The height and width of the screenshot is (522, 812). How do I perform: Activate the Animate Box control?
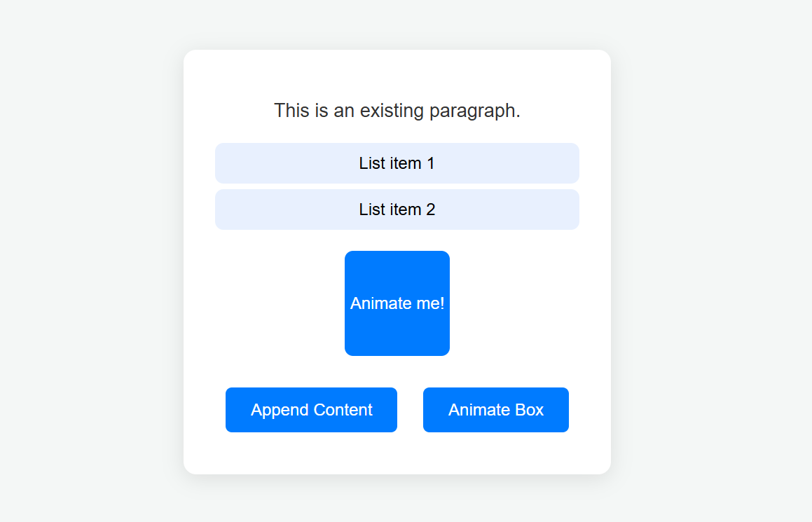(x=495, y=410)
